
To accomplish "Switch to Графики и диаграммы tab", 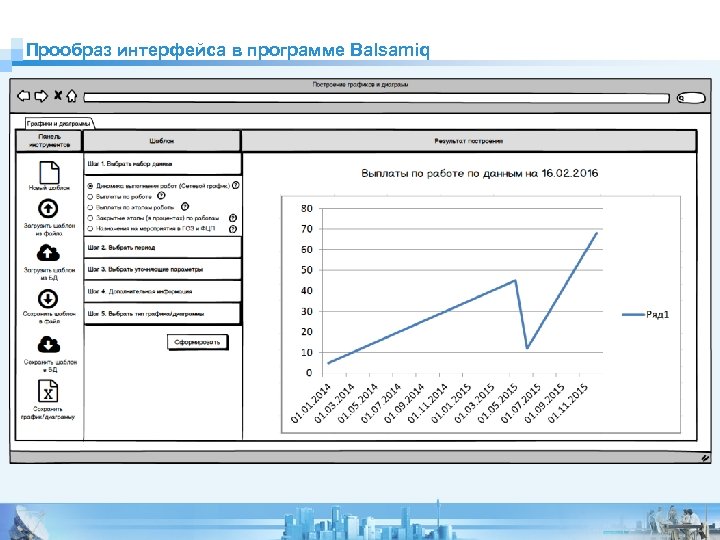I will click(x=59, y=124).
